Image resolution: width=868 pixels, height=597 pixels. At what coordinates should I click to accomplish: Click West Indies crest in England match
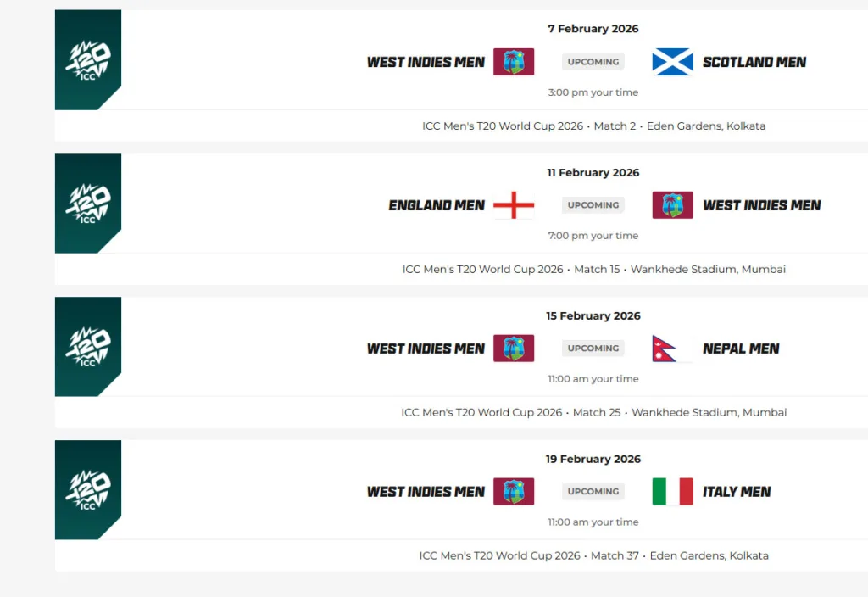tap(672, 205)
